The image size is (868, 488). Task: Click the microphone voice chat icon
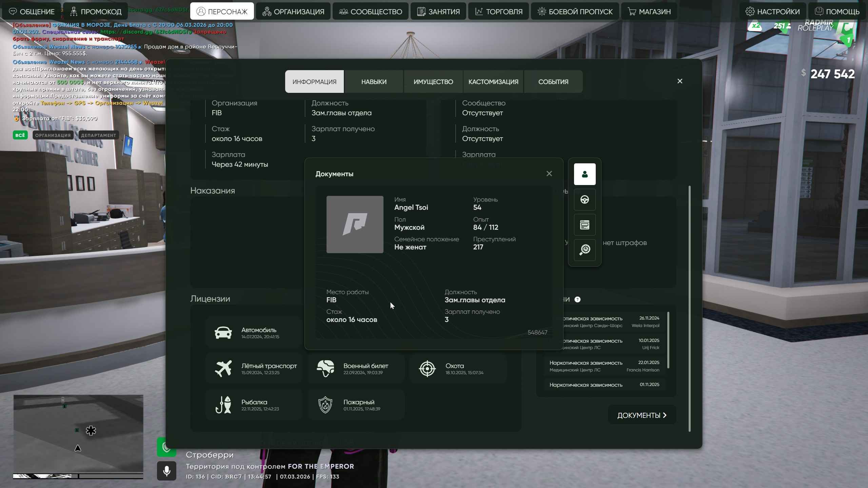click(166, 471)
